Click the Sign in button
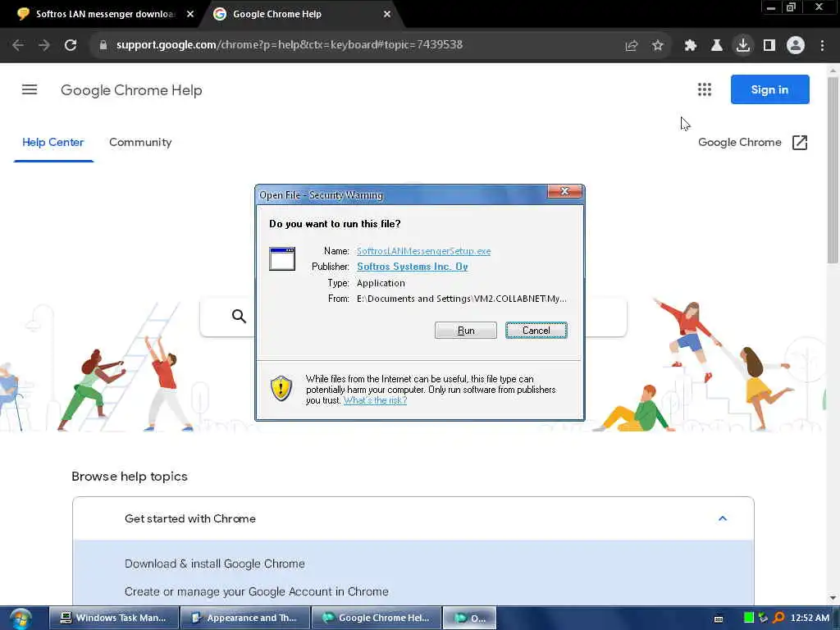840x630 pixels. tap(769, 89)
